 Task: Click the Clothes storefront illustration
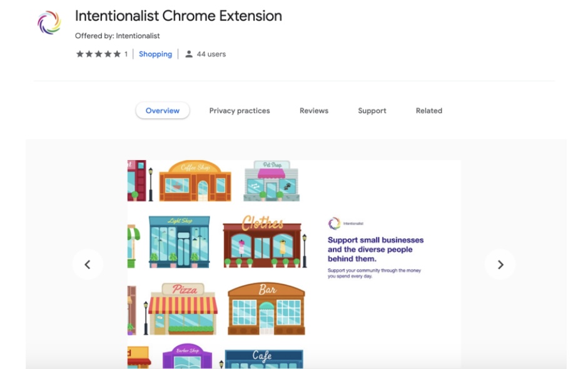click(262, 241)
